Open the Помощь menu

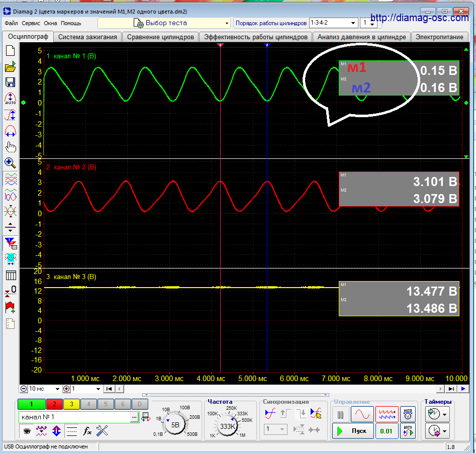[x=71, y=23]
